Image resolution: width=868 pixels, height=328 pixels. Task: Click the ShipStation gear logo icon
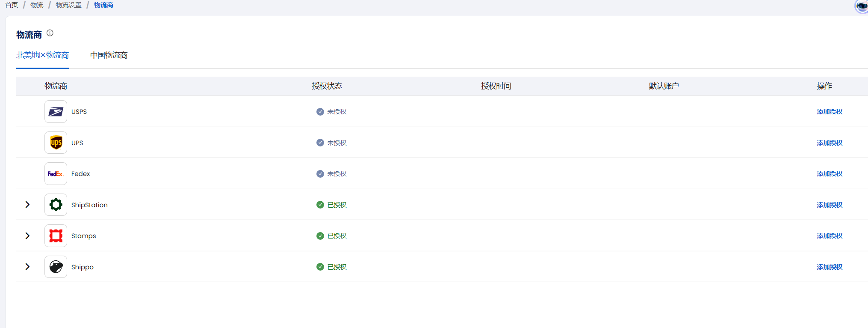point(56,205)
